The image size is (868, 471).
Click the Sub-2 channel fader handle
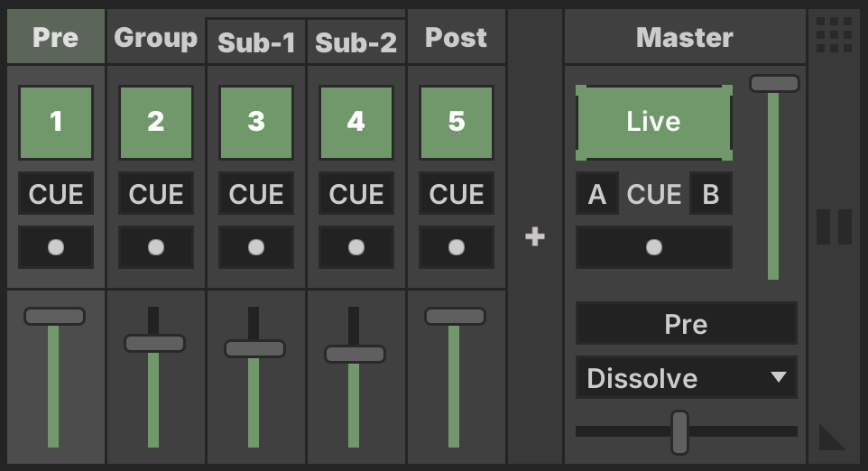(x=355, y=355)
